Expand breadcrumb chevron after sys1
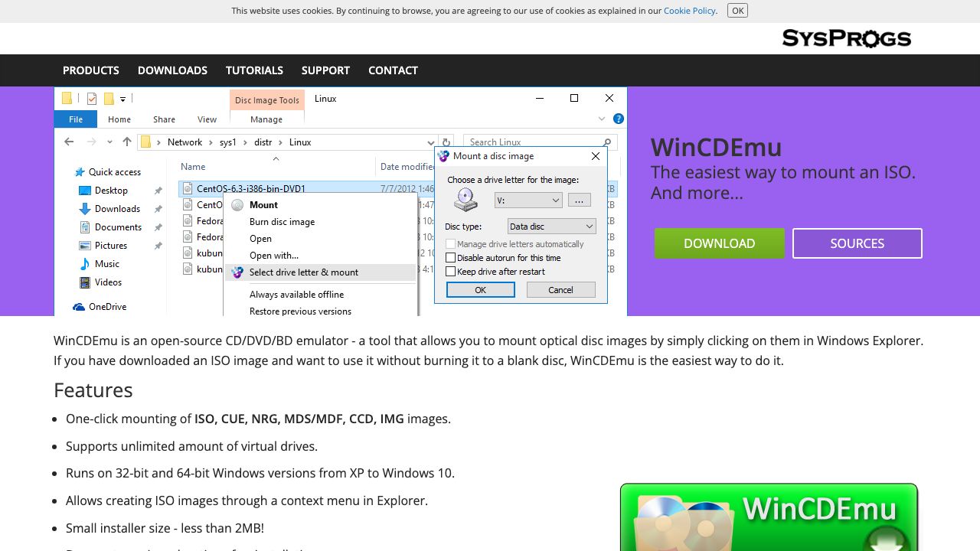The image size is (980, 551). [x=243, y=142]
